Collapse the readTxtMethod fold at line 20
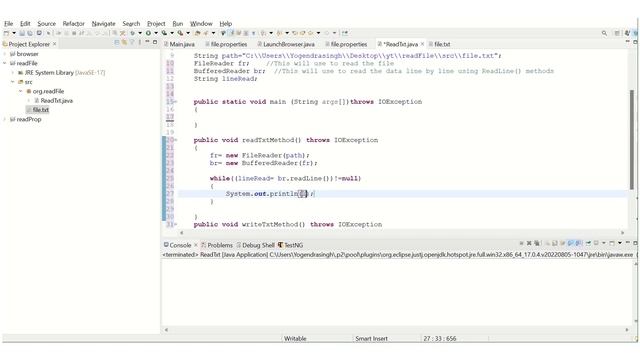Viewport: 640px width, 360px height. point(176,140)
